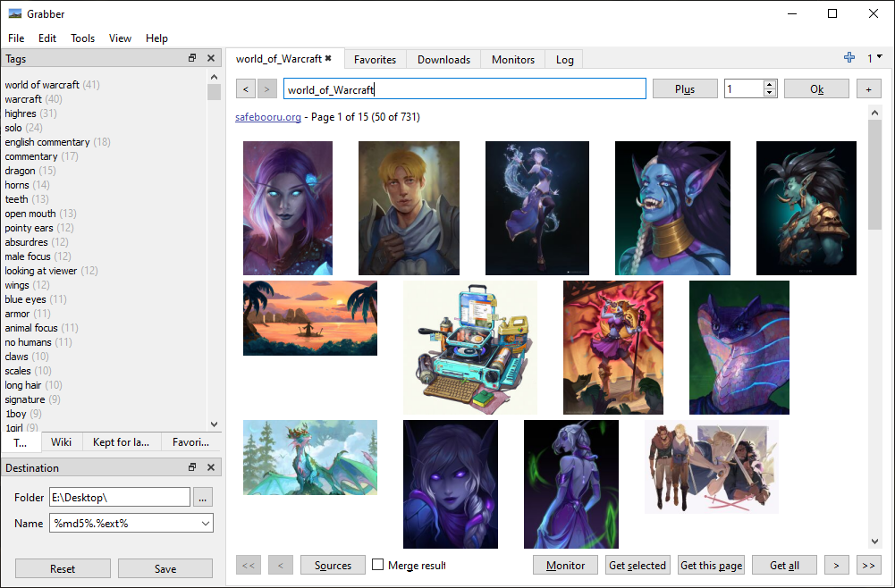Toggle the Merge results checkbox
Viewport: 895px width, 588px height.
click(x=377, y=565)
